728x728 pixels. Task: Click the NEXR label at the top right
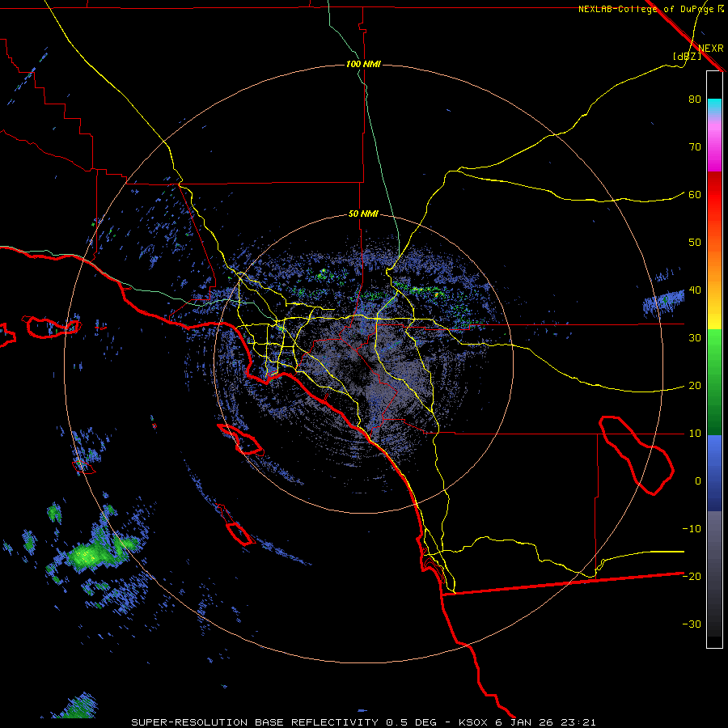pyautogui.click(x=711, y=49)
